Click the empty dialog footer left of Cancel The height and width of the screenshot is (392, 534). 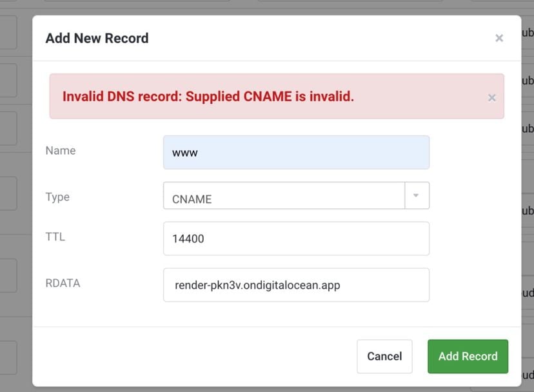click(193, 356)
